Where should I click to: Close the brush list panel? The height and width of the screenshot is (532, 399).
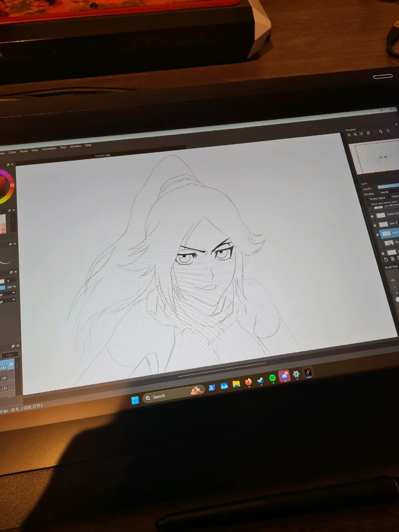tap(18, 346)
